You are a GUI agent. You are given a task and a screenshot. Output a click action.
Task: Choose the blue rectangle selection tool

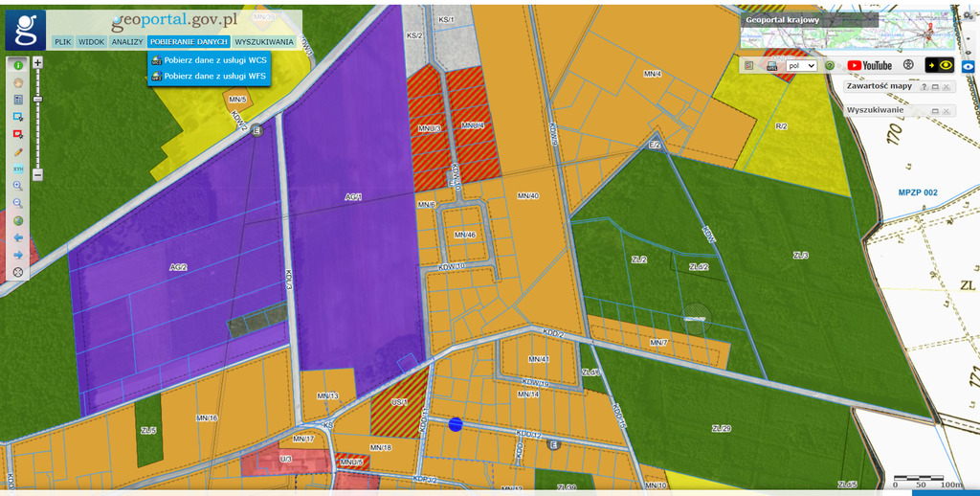tap(18, 117)
